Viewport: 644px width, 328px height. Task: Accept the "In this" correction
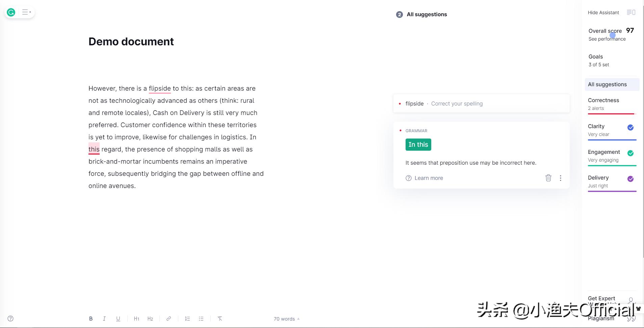click(x=418, y=145)
